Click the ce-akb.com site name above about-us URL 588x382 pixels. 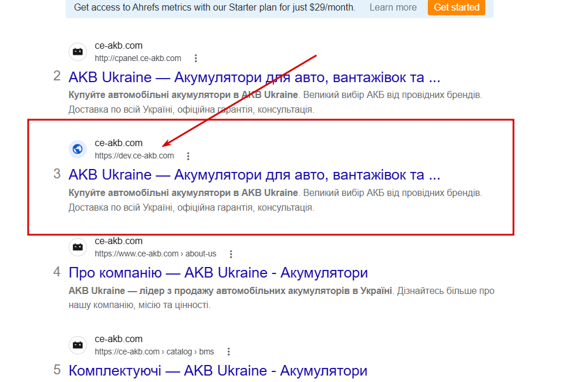(119, 241)
